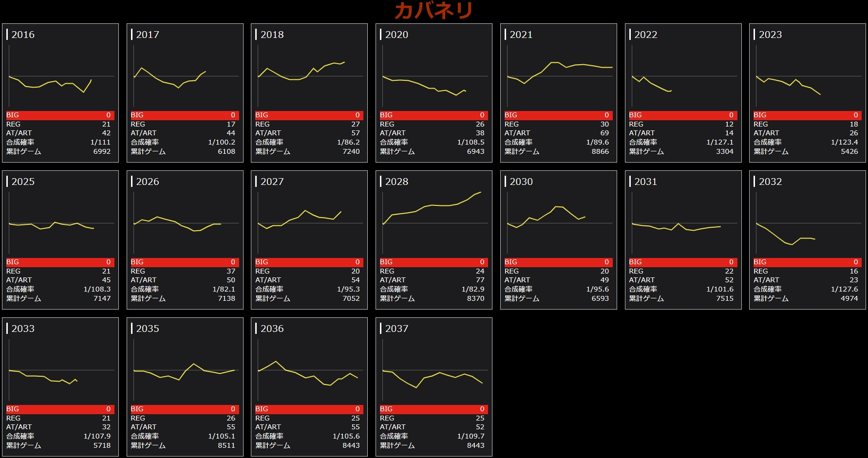Click total games value 8370
The width and height of the screenshot is (868, 458).
click(476, 298)
